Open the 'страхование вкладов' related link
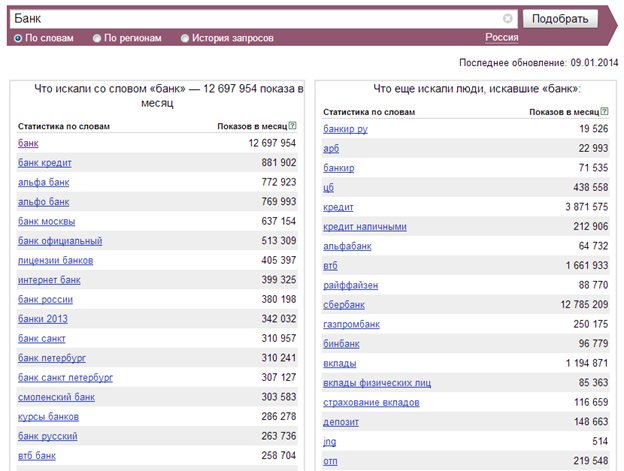This screenshot has height=471, width=624. (371, 402)
